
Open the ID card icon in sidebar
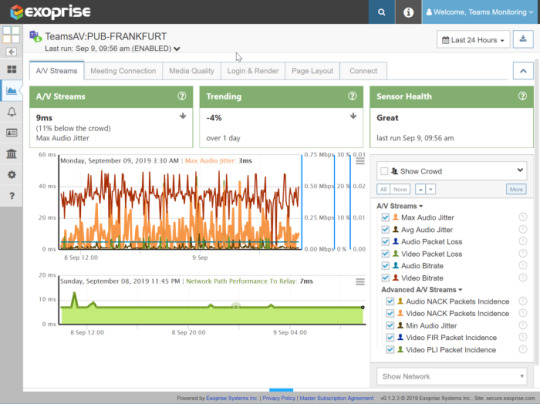pos(11,133)
